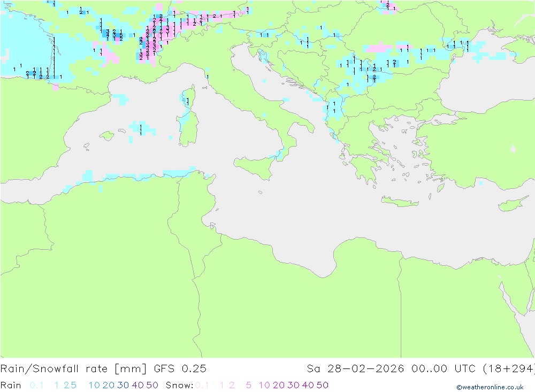Select the pink snow legend value 1
Viewport: 535px width, 392px height.
click(222, 385)
